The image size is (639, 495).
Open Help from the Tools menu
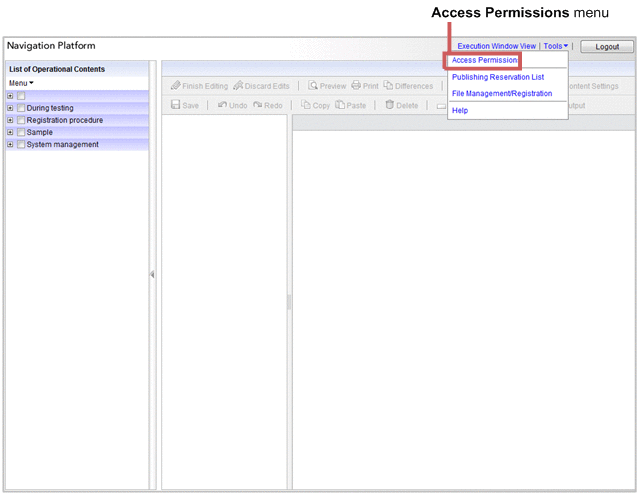460,110
